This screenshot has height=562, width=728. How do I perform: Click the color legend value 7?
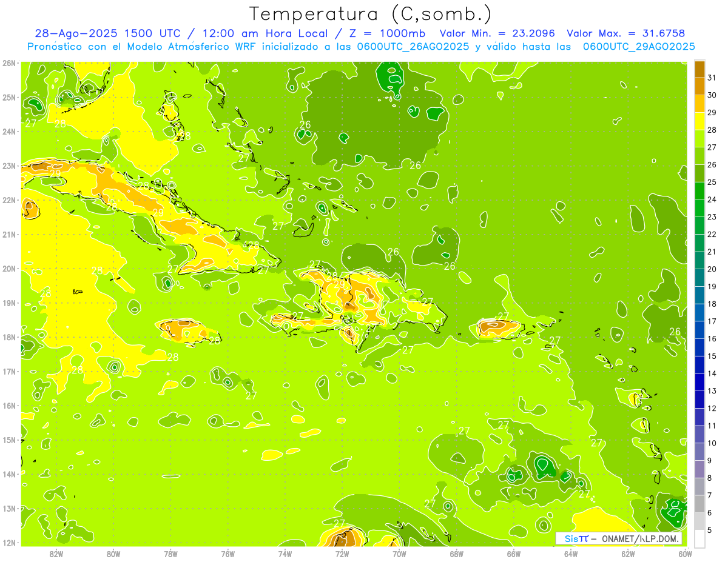point(710,495)
